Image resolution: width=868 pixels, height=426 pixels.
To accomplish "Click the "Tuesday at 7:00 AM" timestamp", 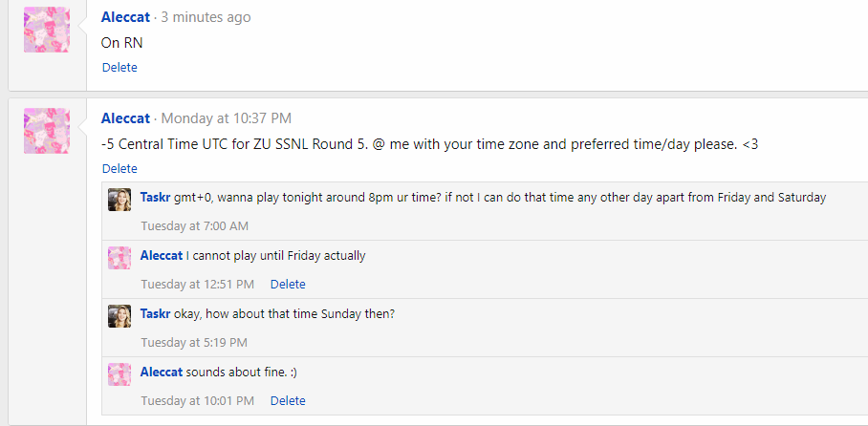I will coord(194,226).
